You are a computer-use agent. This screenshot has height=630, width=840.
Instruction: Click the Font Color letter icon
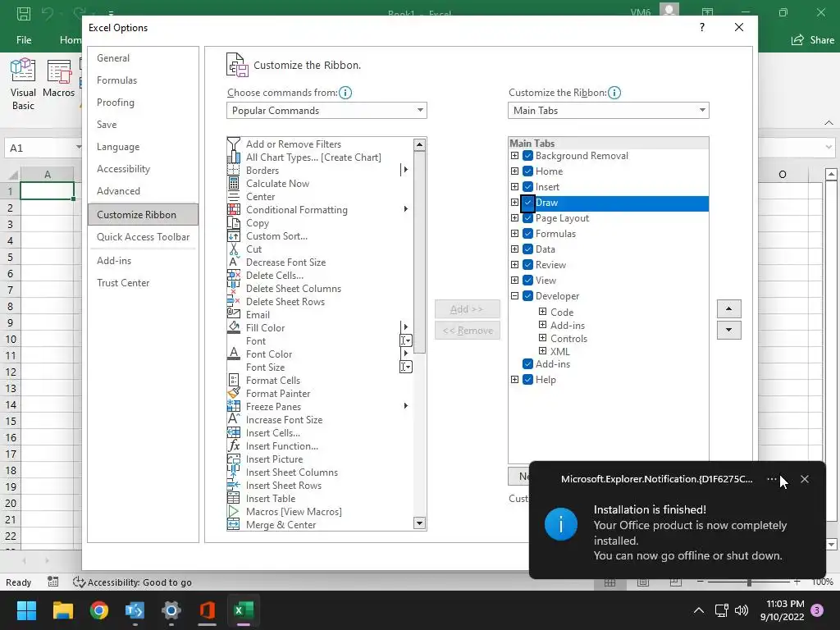tap(234, 354)
